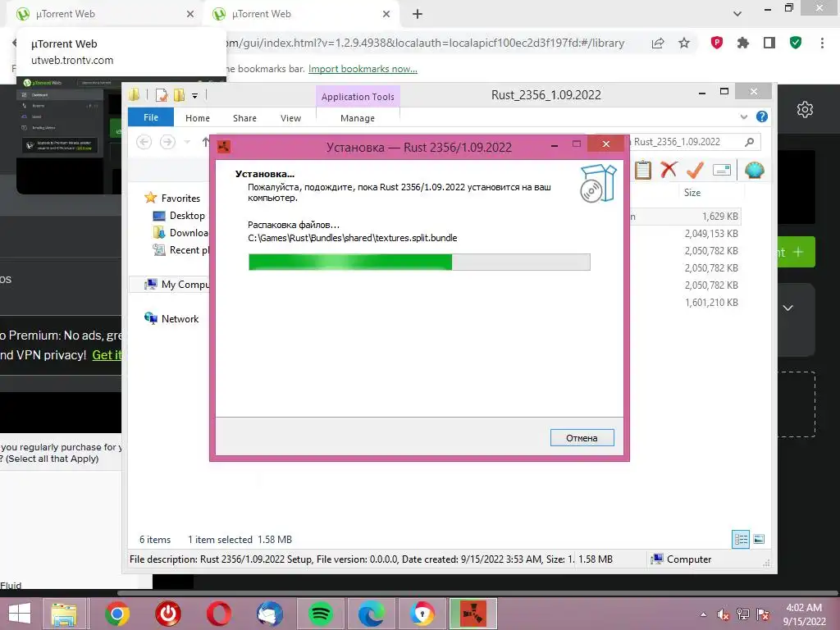Click the Quick Access properties icon
840x630 pixels.
point(162,95)
